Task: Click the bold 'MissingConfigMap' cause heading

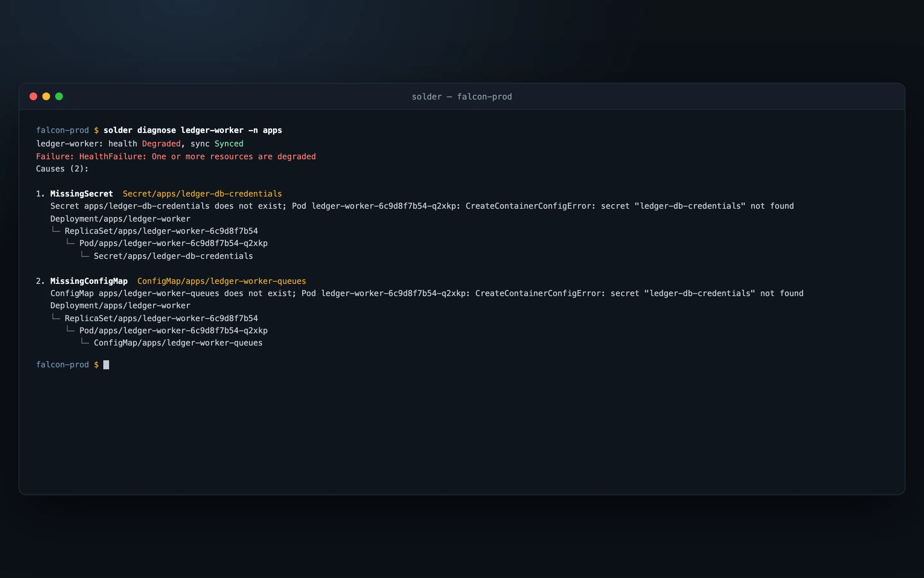Action: click(89, 281)
